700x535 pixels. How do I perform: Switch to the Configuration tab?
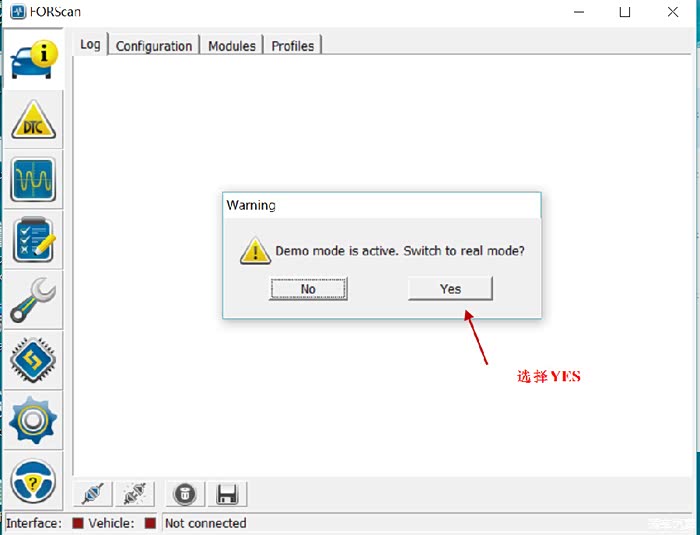(x=153, y=46)
